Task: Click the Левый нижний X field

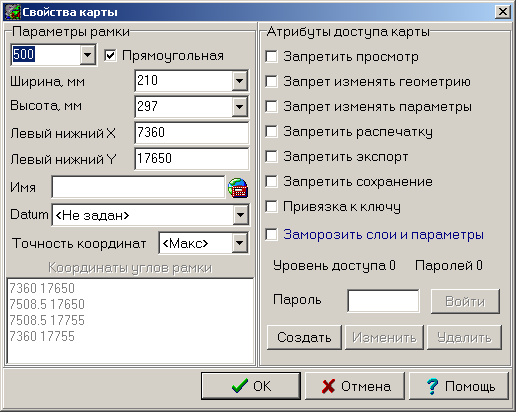Action: pos(192,133)
